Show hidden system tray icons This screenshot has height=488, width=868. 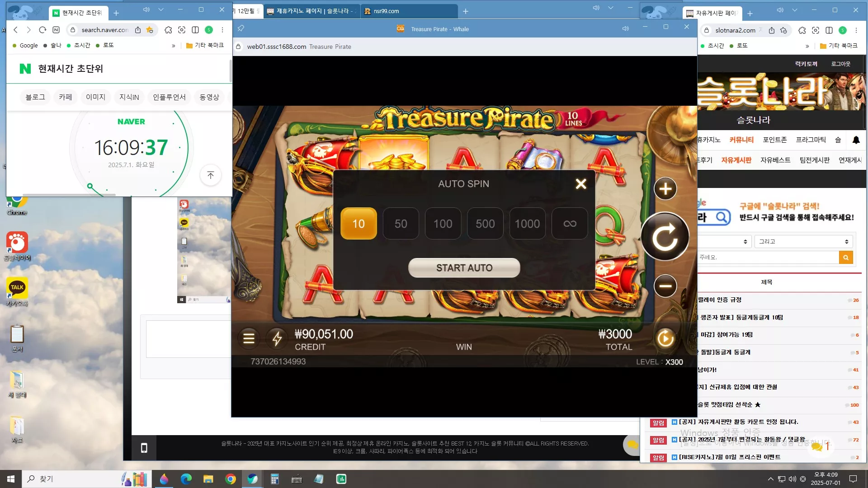770,479
